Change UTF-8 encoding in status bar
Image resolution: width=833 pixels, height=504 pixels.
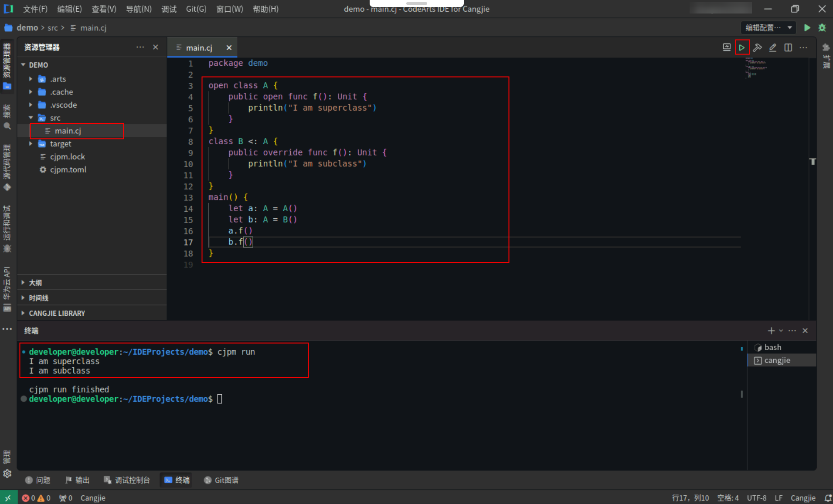pos(757,498)
